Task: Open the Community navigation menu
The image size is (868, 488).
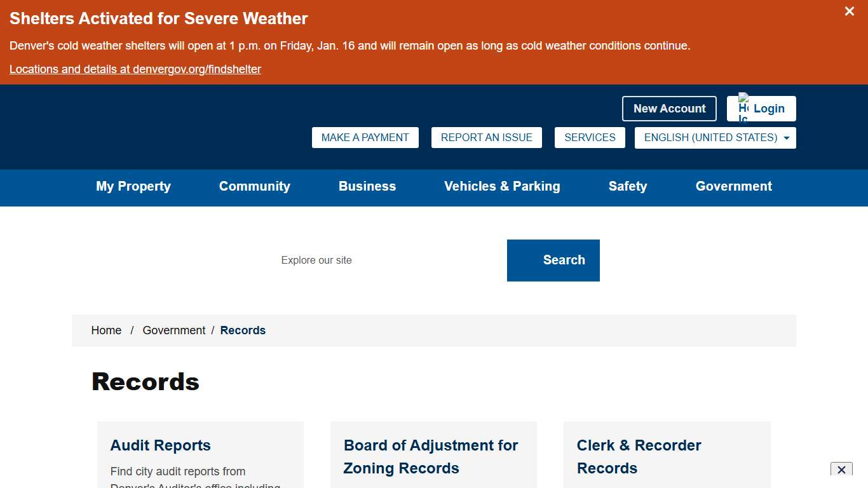Action: (x=254, y=186)
